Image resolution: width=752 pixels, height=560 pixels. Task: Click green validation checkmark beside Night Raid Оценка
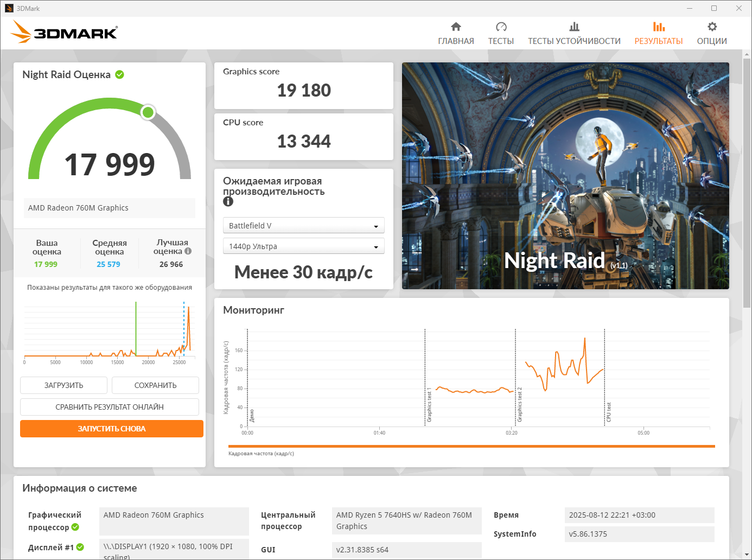click(x=119, y=74)
